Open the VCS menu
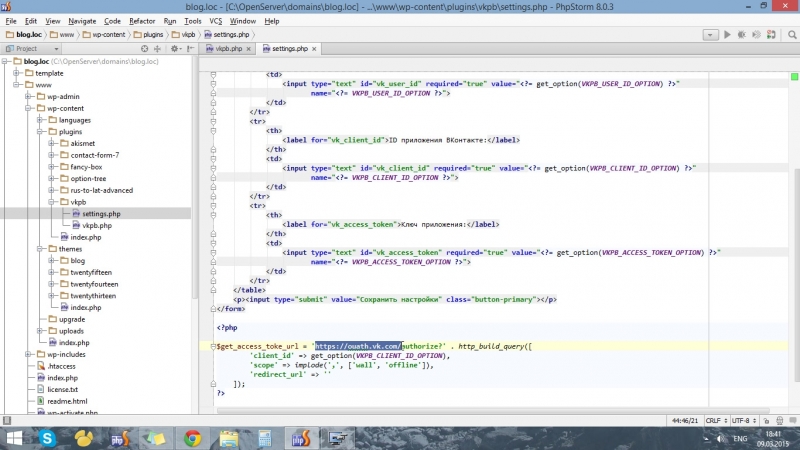The height and width of the screenshot is (450, 800). point(215,20)
